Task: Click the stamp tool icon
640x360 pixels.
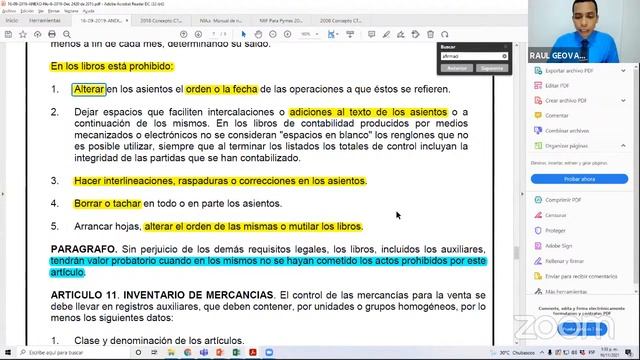Action: click(416, 35)
